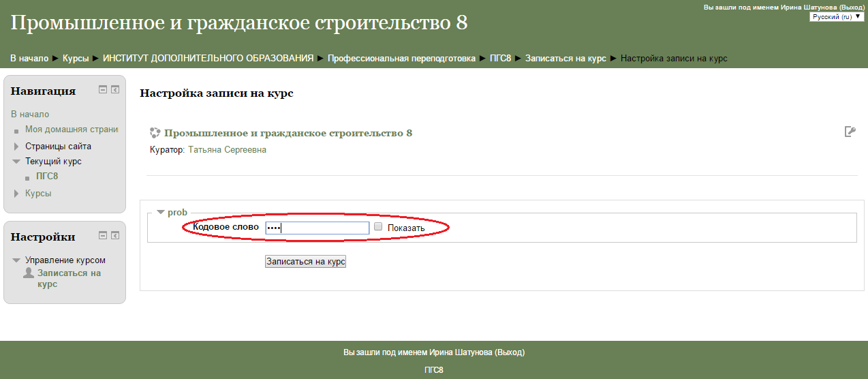The width and height of the screenshot is (868, 379).
Task: Dock the Настройки block to the side
Action: [x=115, y=235]
